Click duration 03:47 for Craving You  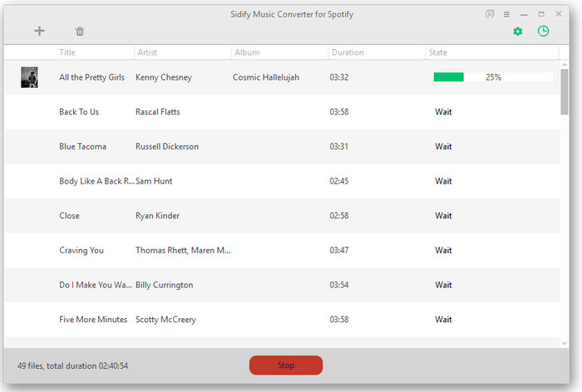point(339,250)
